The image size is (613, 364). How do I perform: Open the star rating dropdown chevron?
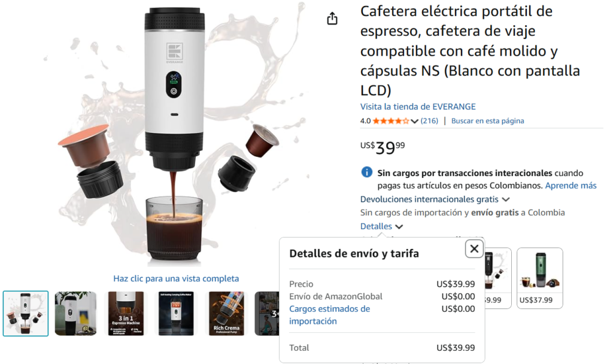click(x=415, y=121)
